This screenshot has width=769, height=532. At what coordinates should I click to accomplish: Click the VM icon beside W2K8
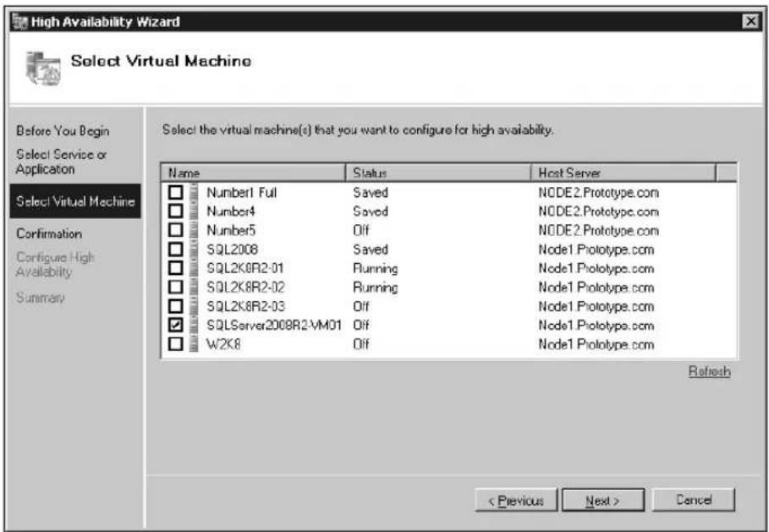(x=194, y=344)
